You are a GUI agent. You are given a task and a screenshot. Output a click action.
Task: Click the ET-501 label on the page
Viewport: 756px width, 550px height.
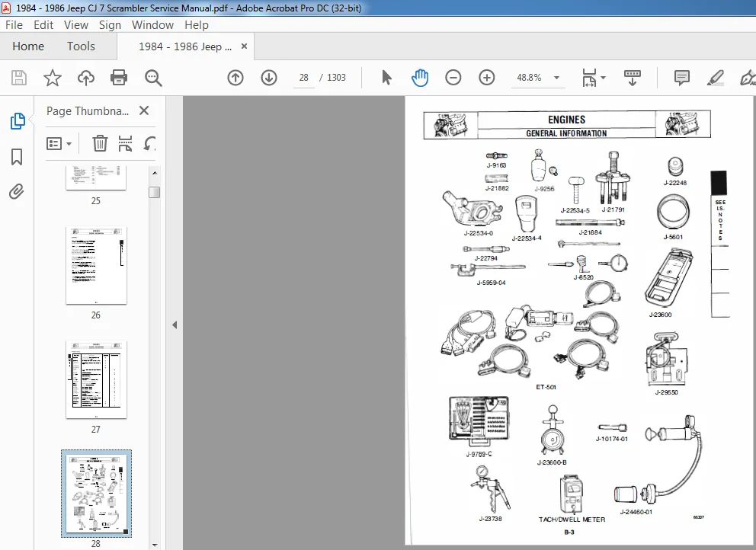pyautogui.click(x=546, y=387)
